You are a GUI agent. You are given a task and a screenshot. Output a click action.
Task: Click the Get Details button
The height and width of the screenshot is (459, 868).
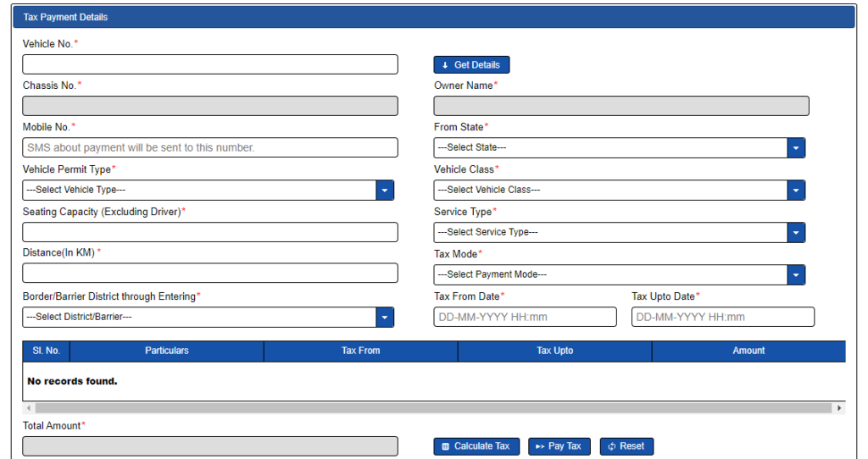coord(471,64)
